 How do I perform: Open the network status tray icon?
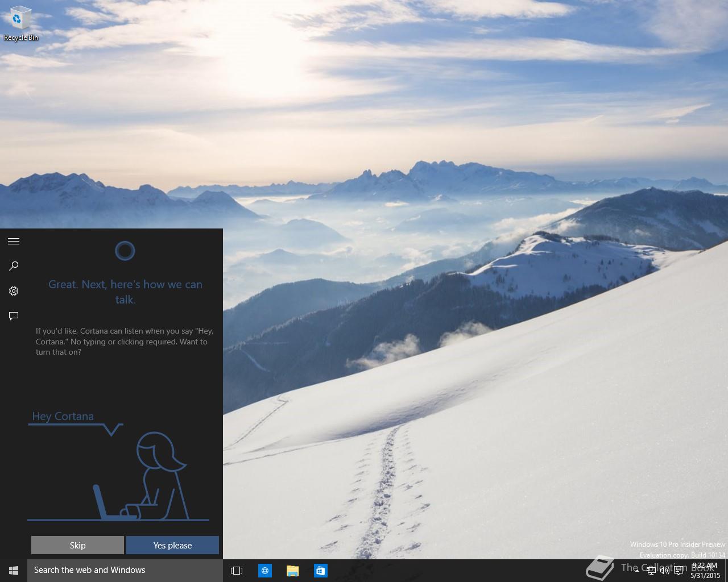pyautogui.click(x=651, y=571)
